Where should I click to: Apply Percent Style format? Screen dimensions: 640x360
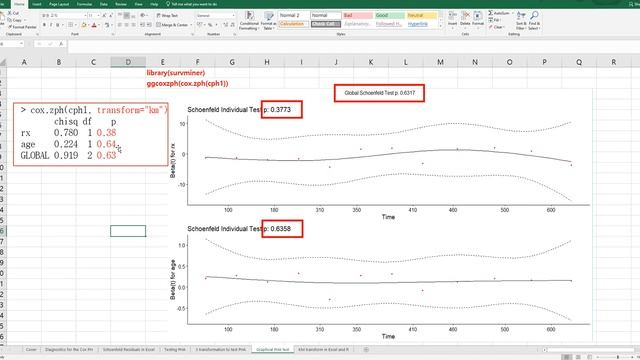210,25
